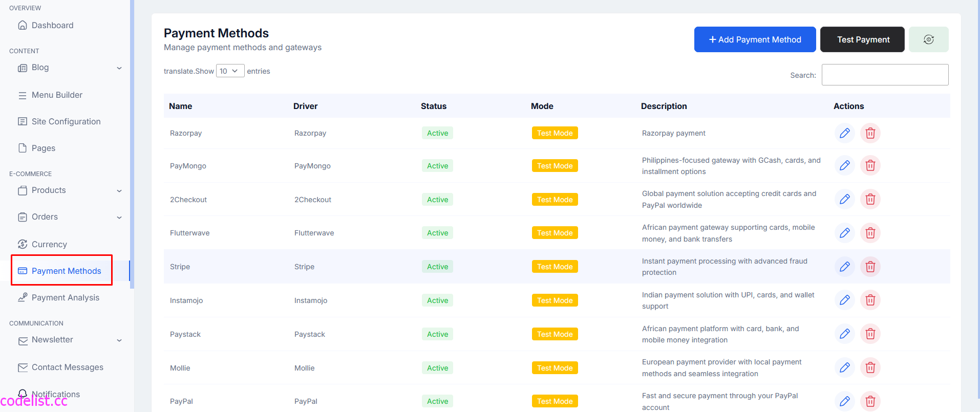This screenshot has width=980, height=412.
Task: Click the Test Mode badge for Instamojo
Action: [555, 300]
